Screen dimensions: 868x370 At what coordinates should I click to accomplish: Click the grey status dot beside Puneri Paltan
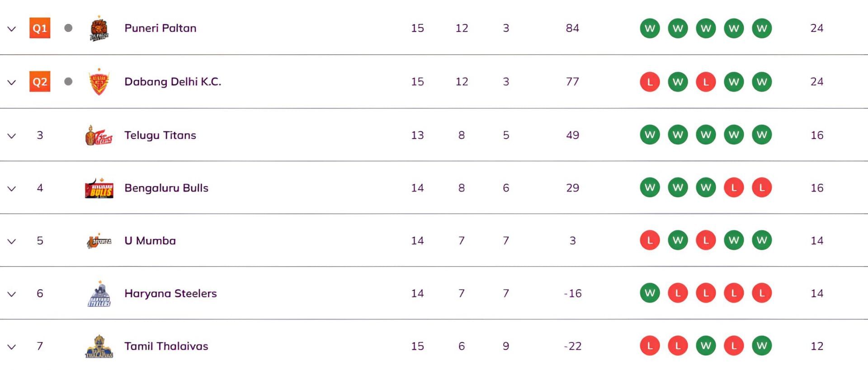coord(68,28)
